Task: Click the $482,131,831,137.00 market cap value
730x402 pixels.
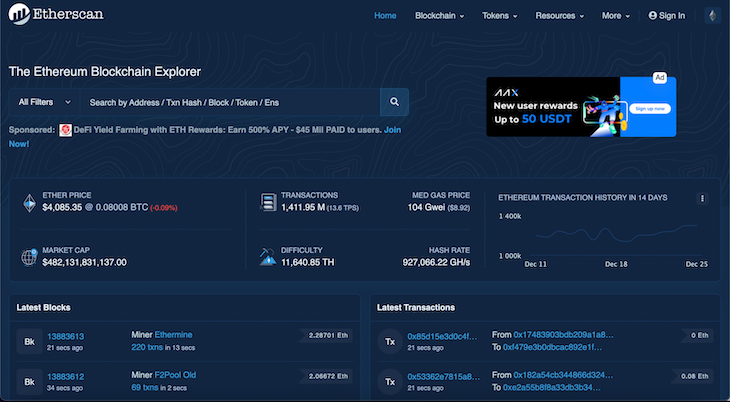Action: 84,262
